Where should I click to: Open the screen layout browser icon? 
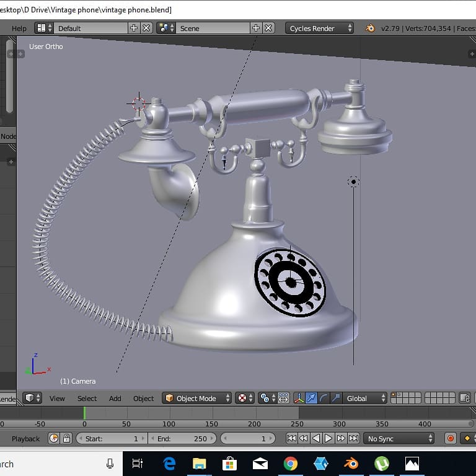click(44, 29)
